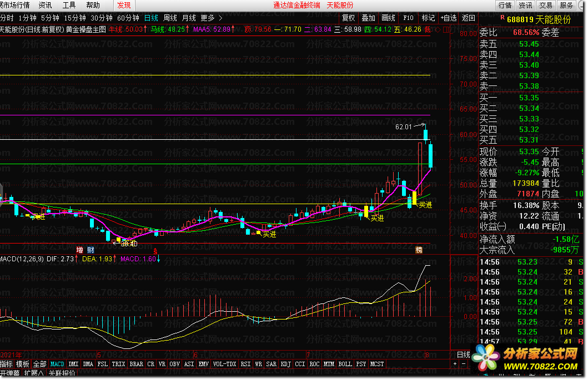588x380 pixels.
Task: Click the red $ marker under candles
Action: [155, 251]
